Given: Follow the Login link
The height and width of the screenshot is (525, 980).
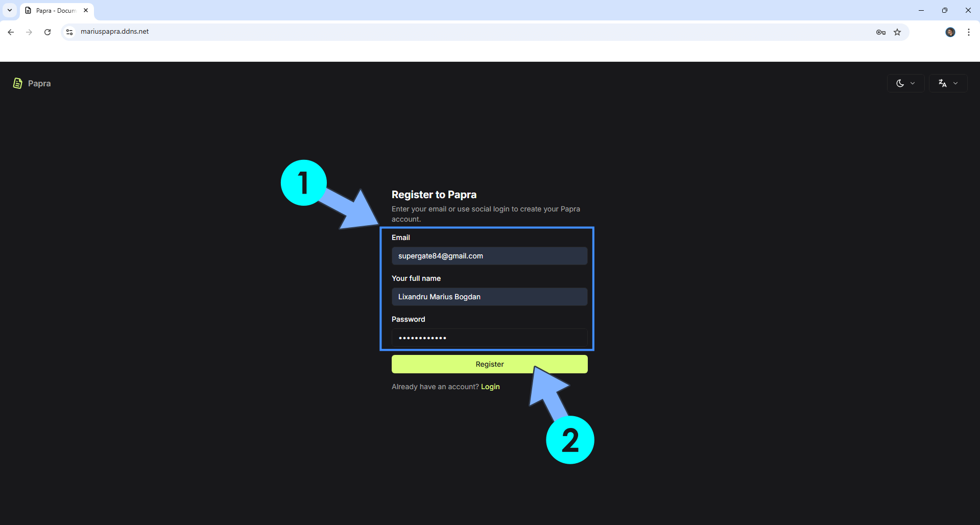Looking at the screenshot, I should pos(490,387).
